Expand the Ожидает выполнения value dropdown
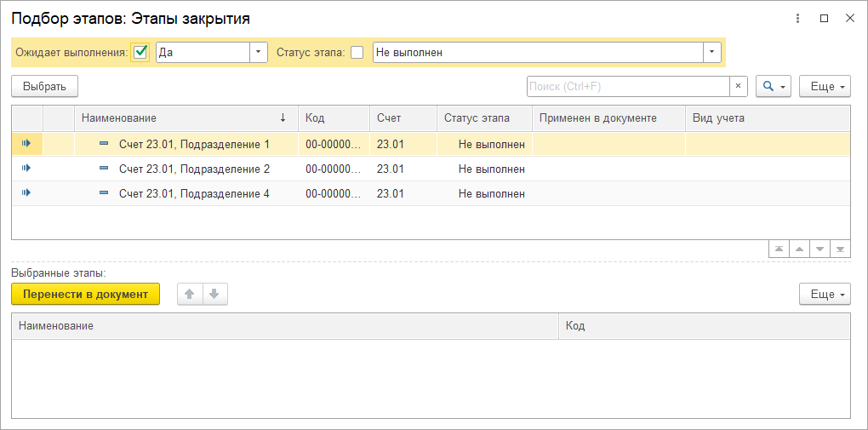The height and width of the screenshot is (430, 868). tap(258, 52)
